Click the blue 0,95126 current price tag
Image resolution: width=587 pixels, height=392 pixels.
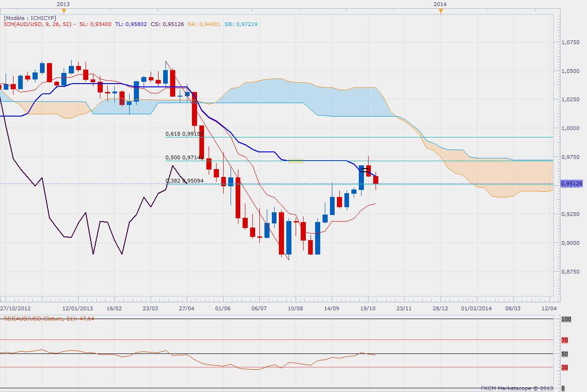(x=570, y=184)
